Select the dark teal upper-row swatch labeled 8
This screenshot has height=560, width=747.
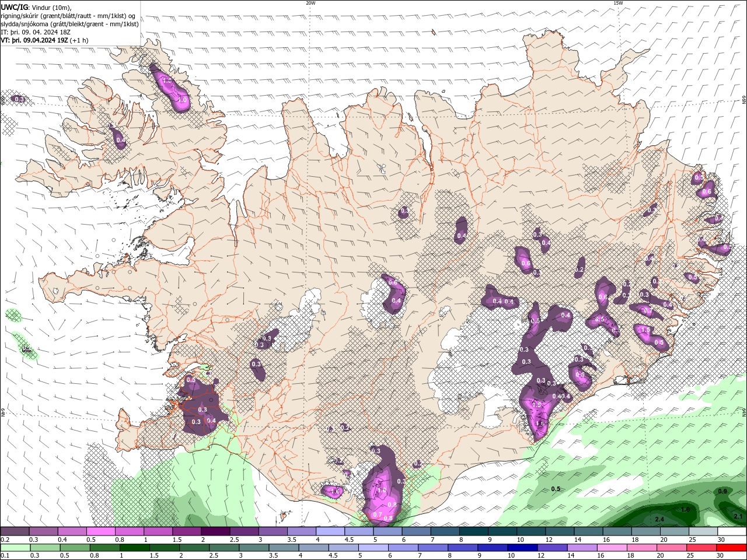click(473, 531)
